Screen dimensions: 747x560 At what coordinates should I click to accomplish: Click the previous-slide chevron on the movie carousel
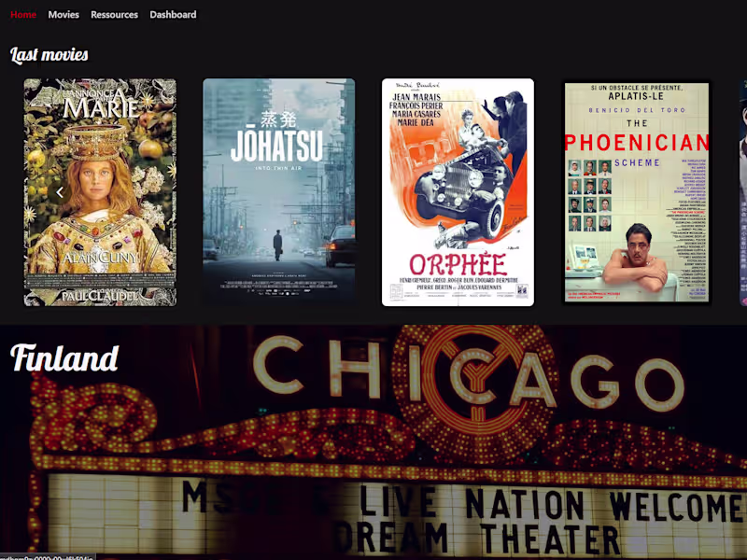[x=60, y=192]
